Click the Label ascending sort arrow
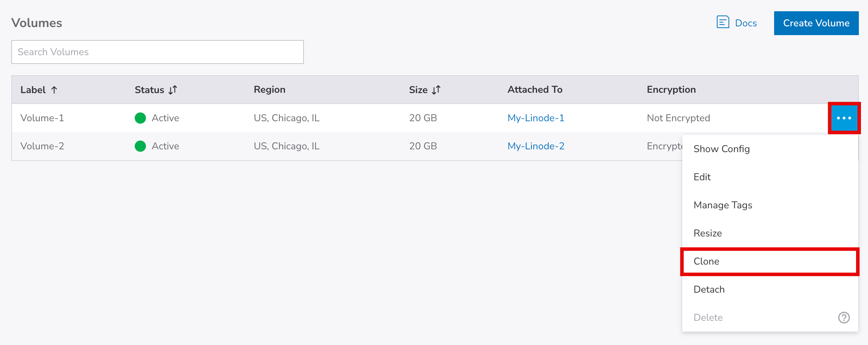Viewport: 868px width, 345px height. point(54,90)
